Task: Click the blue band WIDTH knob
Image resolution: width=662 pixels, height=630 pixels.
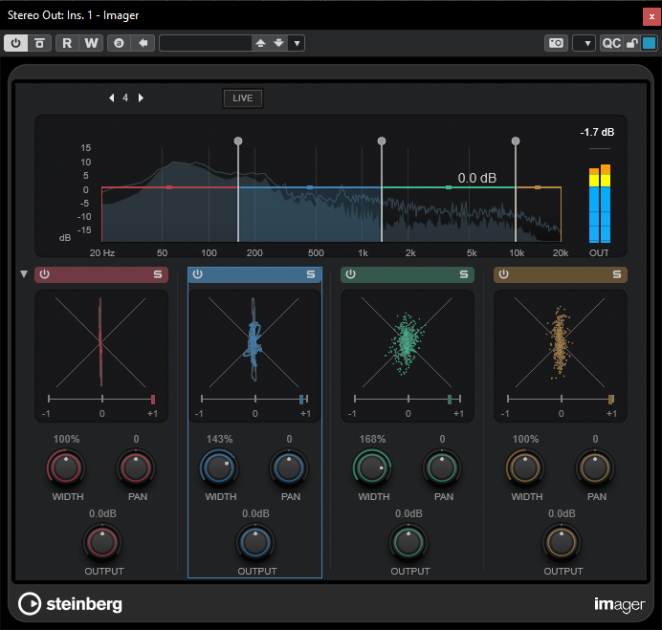Action: click(219, 468)
